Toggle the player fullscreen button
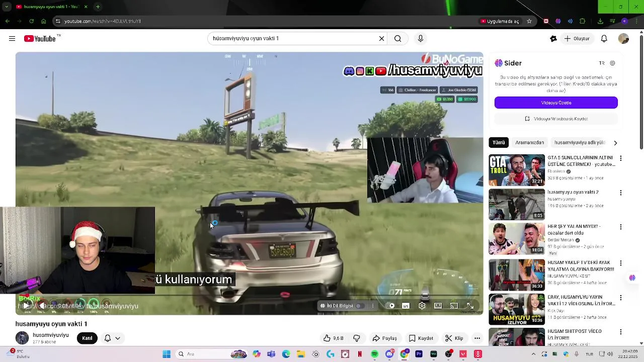The width and height of the screenshot is (644, 362). (470, 306)
